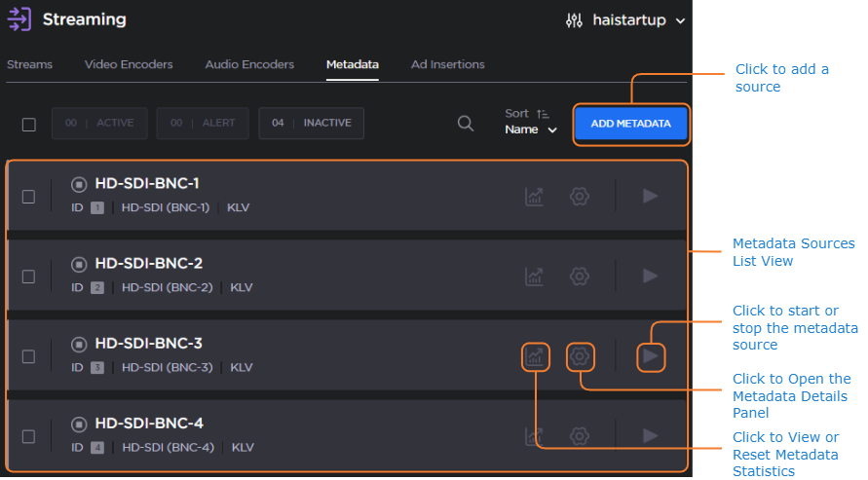Viewport: 868px width, 480px height.
Task: View statistics chart for HD-SDI-BNC-2
Action: (534, 277)
